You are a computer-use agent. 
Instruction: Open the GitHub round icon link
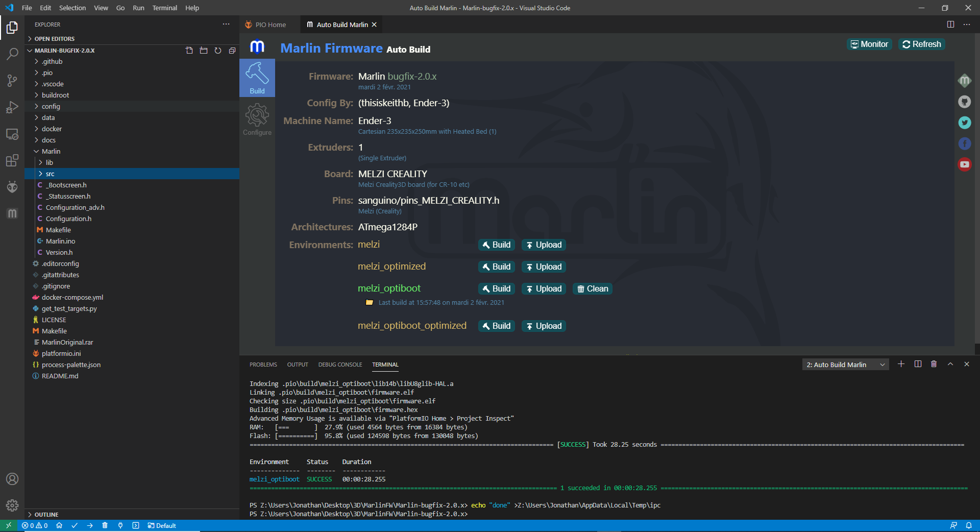(x=964, y=102)
